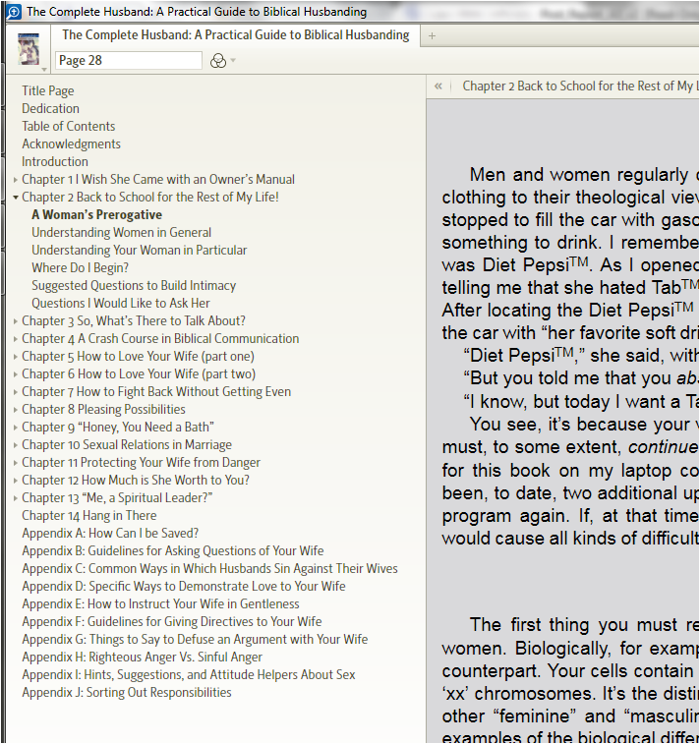This screenshot has height=744, width=700.
Task: Collapse contents pane with double-chevron icon
Action: coord(438,86)
